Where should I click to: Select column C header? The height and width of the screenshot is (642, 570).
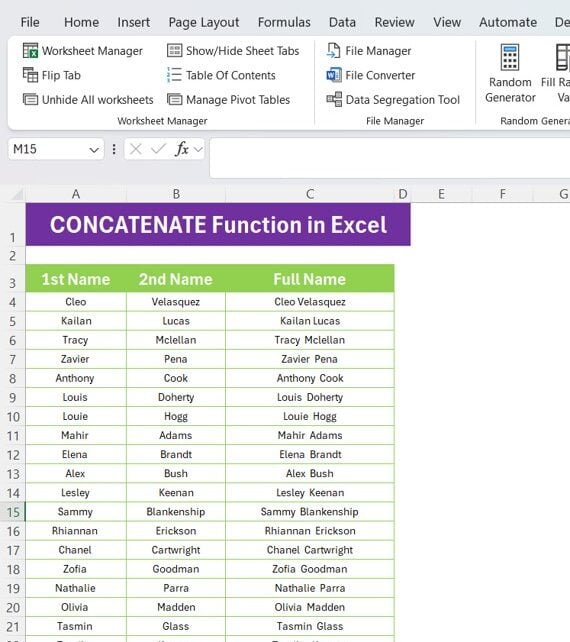tap(310, 194)
